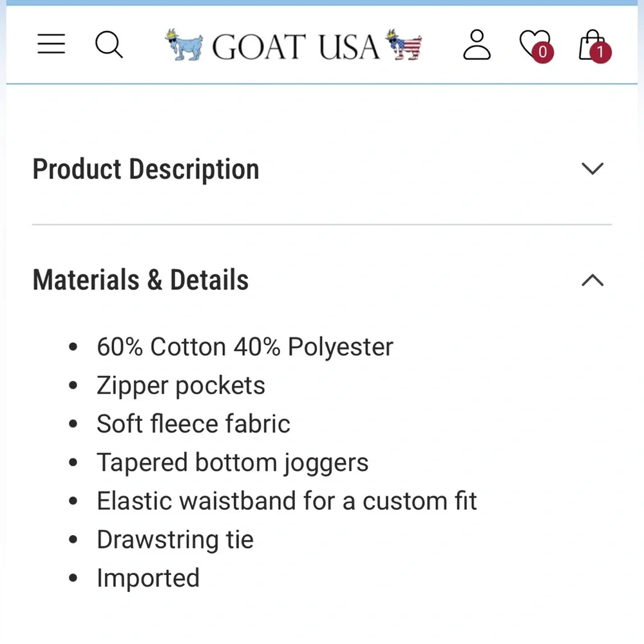Click the 60% Cotton 40% Polyester line

(245, 347)
